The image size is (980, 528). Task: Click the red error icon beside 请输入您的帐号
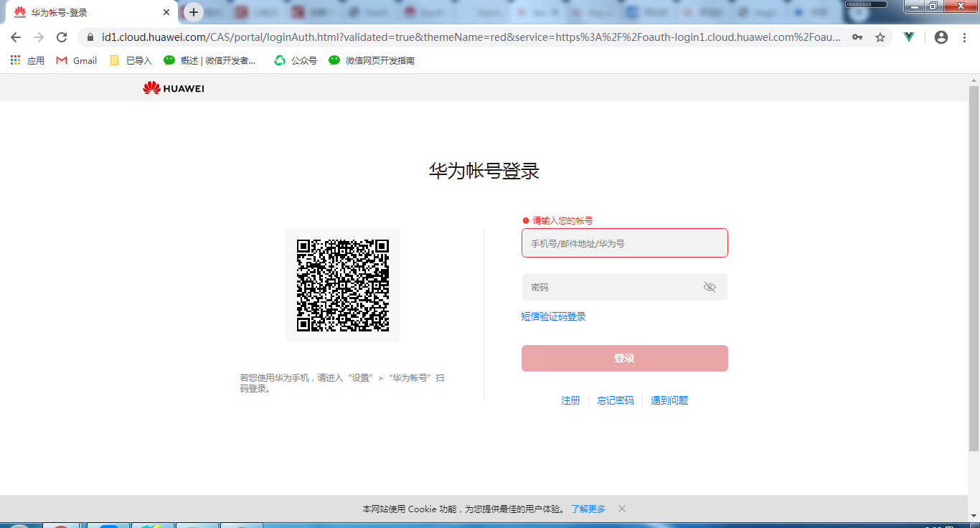[526, 221]
